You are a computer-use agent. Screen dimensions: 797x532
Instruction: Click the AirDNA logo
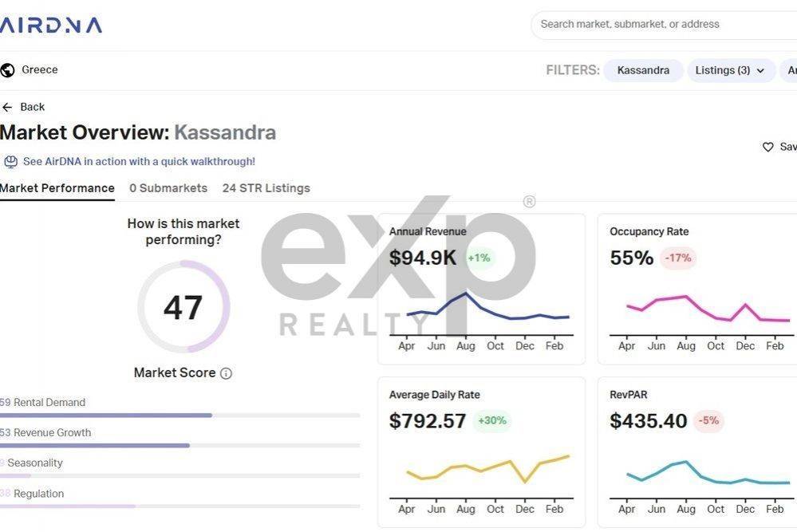pyautogui.click(x=51, y=25)
